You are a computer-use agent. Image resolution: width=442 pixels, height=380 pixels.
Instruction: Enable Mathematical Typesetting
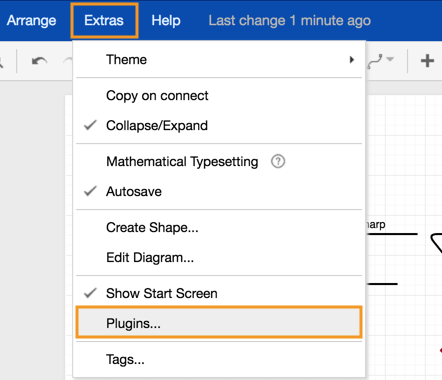coord(219,162)
